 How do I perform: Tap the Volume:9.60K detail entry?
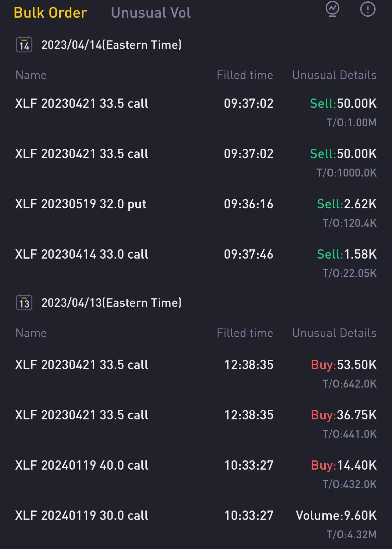click(336, 516)
